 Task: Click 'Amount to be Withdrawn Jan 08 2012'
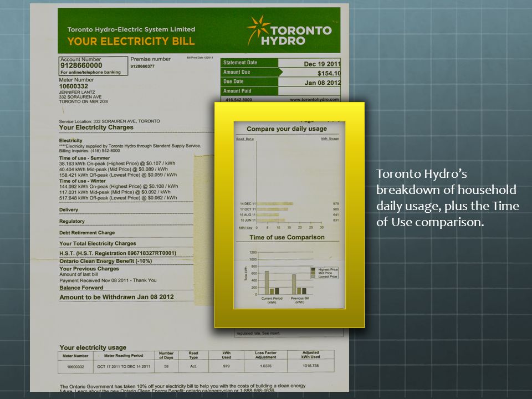click(116, 297)
